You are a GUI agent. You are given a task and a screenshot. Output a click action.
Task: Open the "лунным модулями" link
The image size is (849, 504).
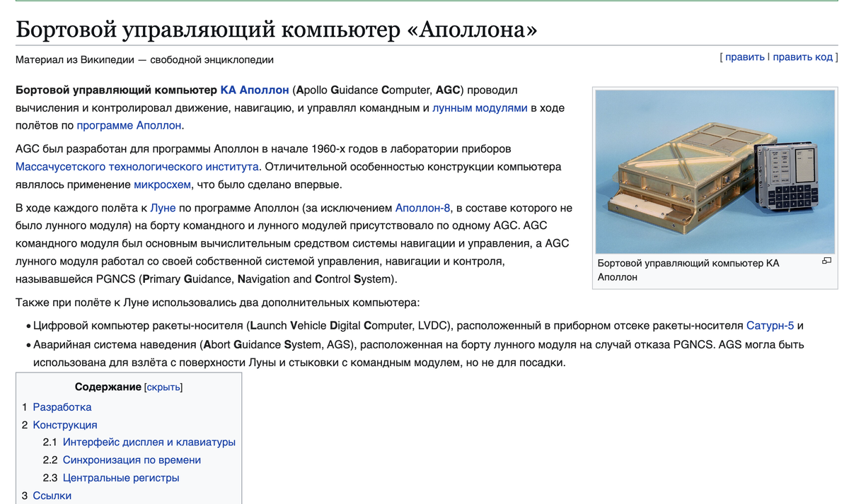(480, 107)
